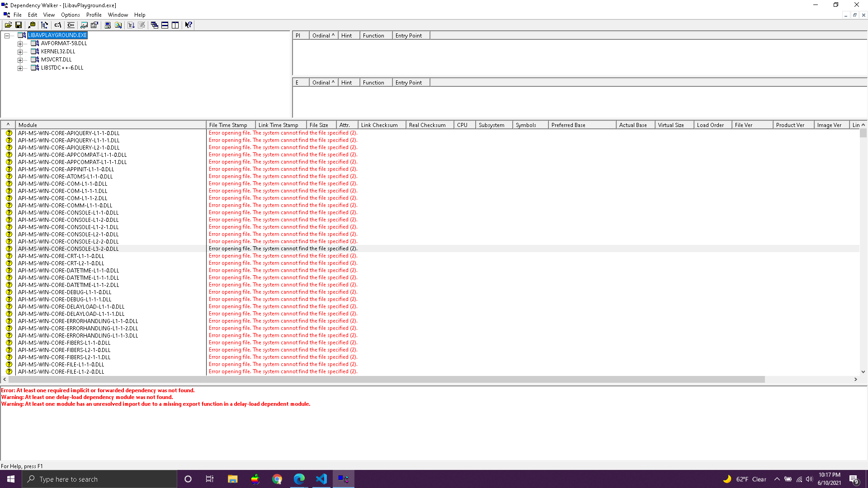Toggle the full paths C:\ icon
868x488 pixels.
pos(58,25)
